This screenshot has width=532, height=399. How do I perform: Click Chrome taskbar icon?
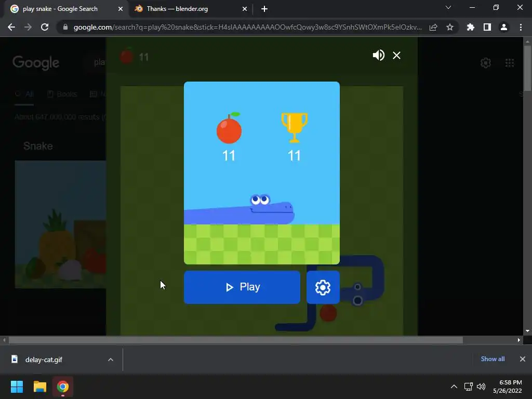(63, 387)
